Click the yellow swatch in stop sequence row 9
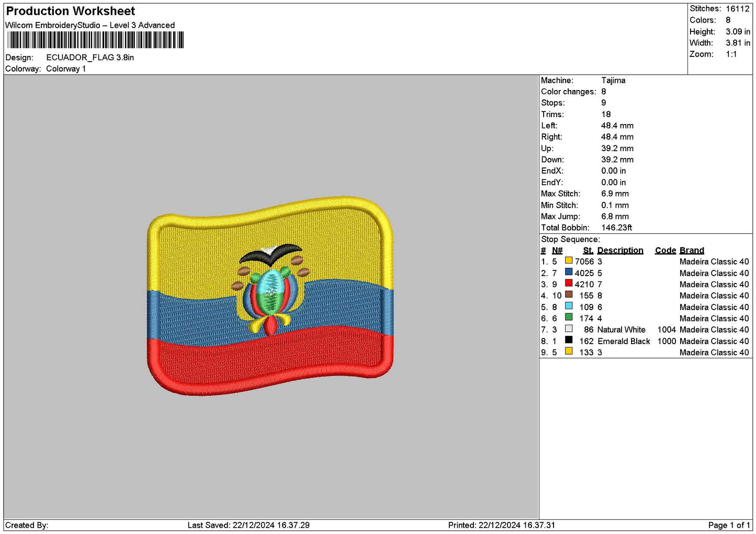The height and width of the screenshot is (534, 756). tap(569, 351)
